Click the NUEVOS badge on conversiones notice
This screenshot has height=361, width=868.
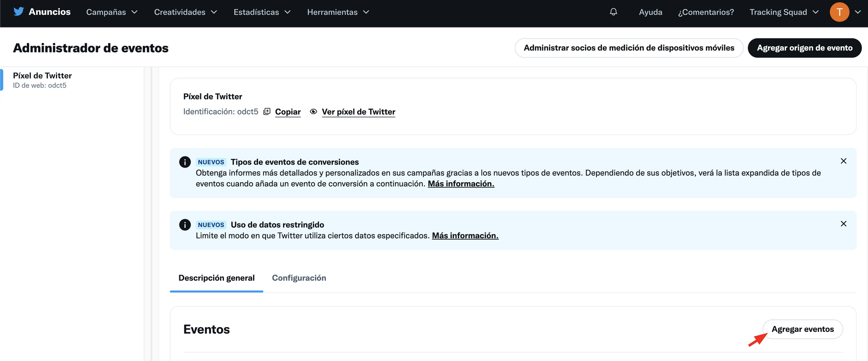[211, 162]
